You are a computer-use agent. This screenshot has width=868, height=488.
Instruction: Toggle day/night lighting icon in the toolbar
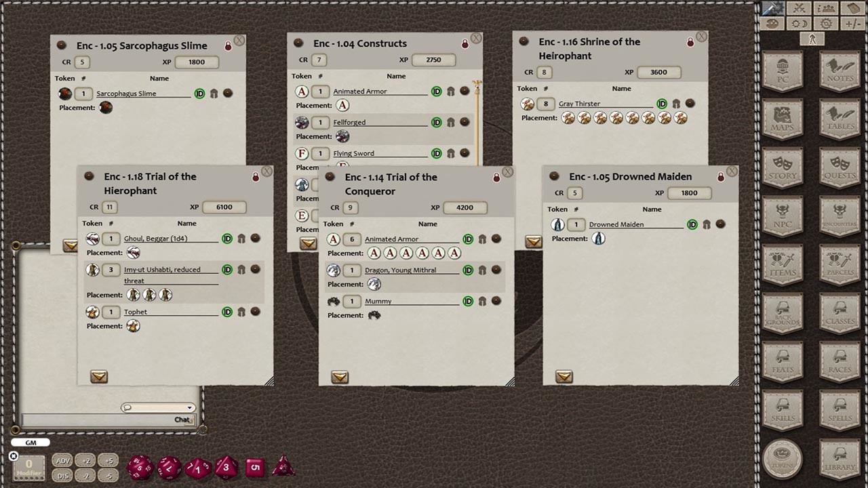click(x=800, y=23)
